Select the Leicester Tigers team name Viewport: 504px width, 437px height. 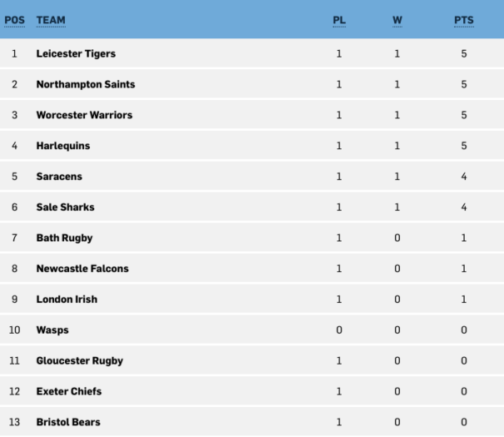[x=76, y=53]
